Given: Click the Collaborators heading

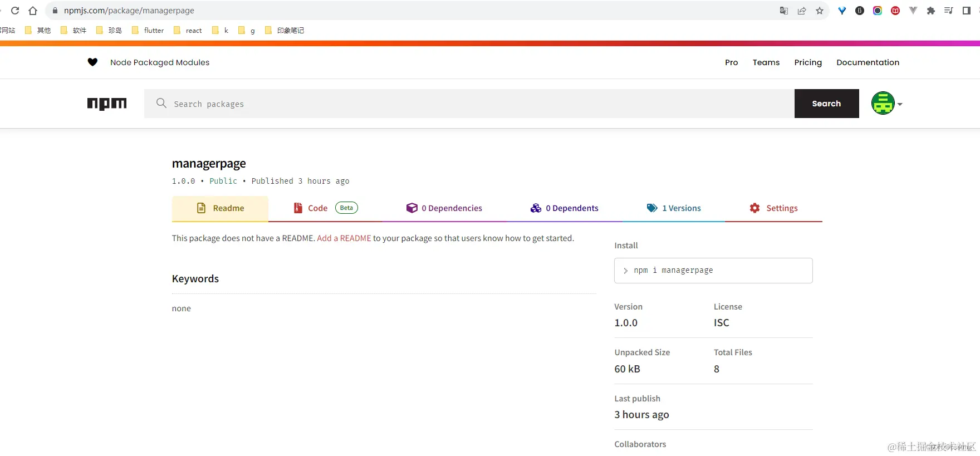Looking at the screenshot, I should tap(640, 444).
